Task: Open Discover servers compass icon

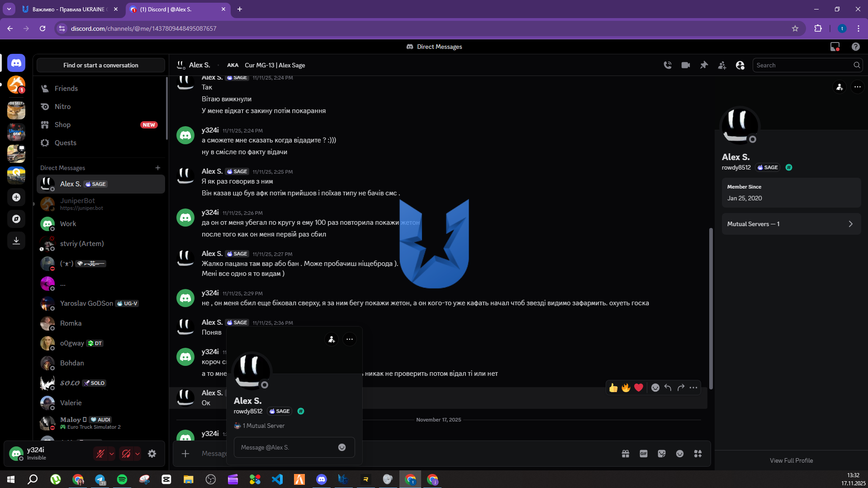Action: point(16,219)
